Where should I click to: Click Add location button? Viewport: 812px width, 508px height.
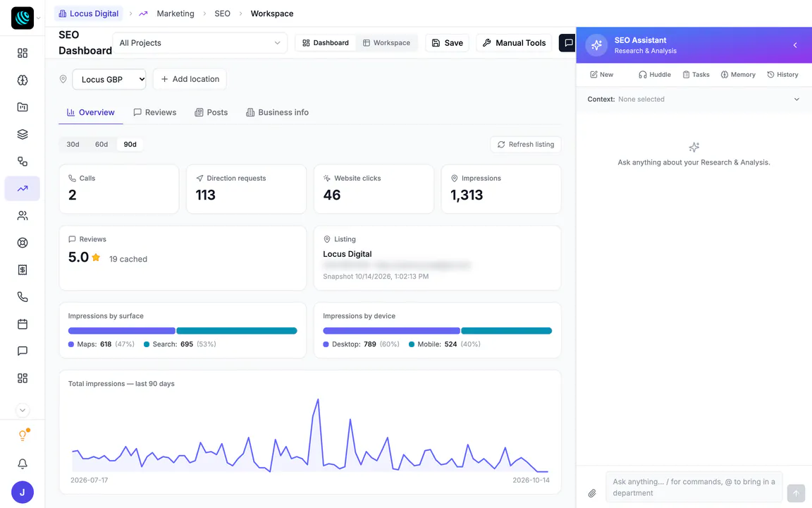click(190, 79)
